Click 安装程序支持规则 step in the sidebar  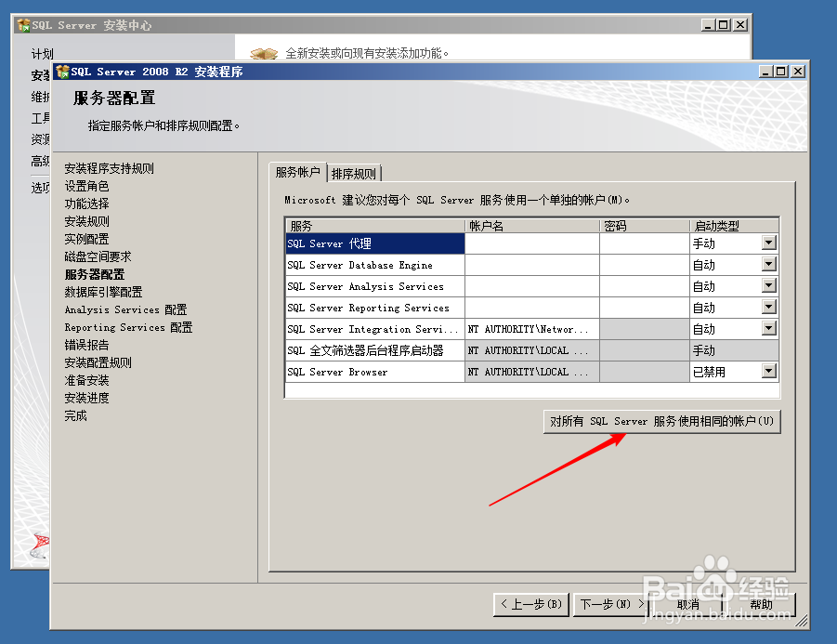coord(109,168)
